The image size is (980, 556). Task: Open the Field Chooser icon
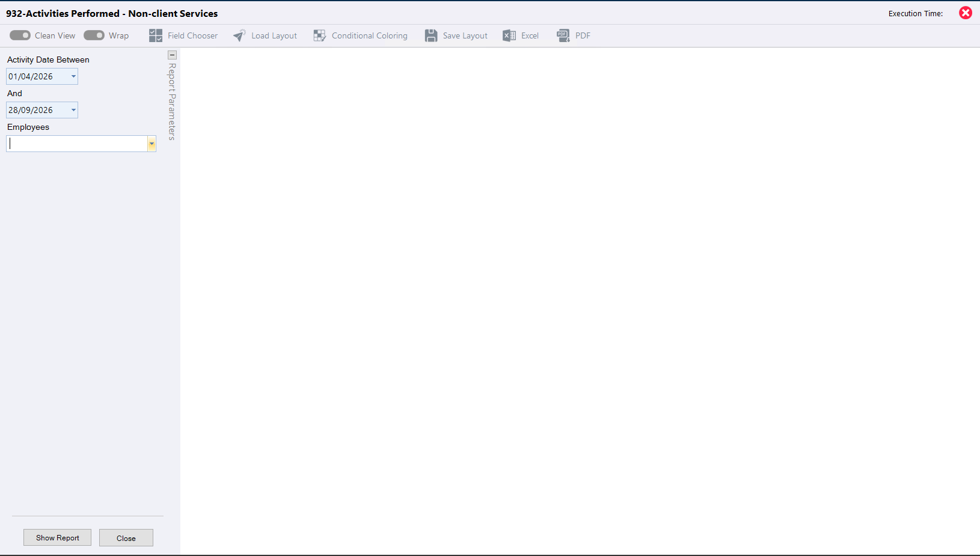(156, 35)
